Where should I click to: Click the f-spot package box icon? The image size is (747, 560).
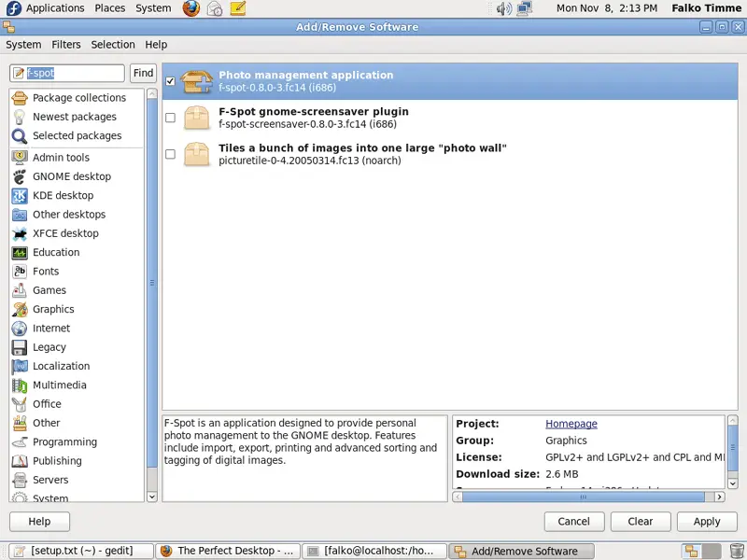[x=196, y=81]
